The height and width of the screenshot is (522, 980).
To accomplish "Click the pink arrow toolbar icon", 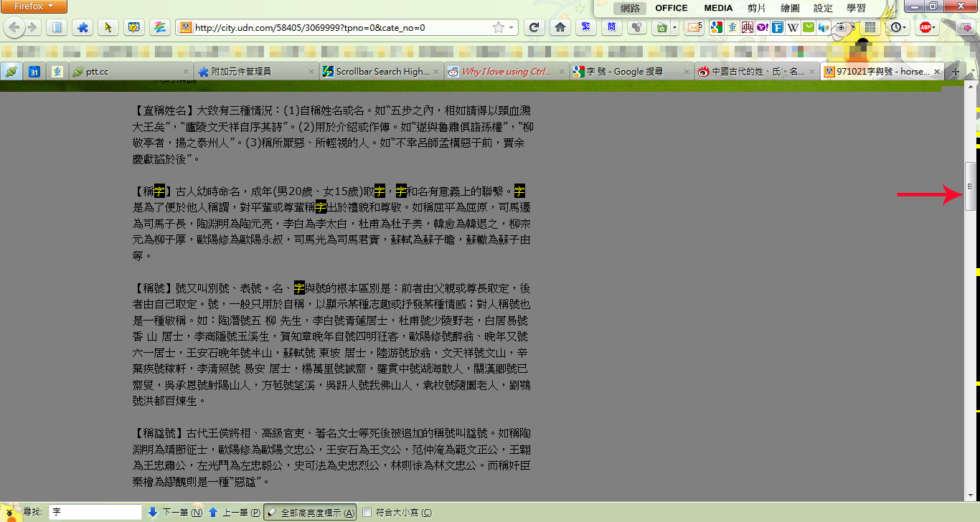I will [966, 28].
